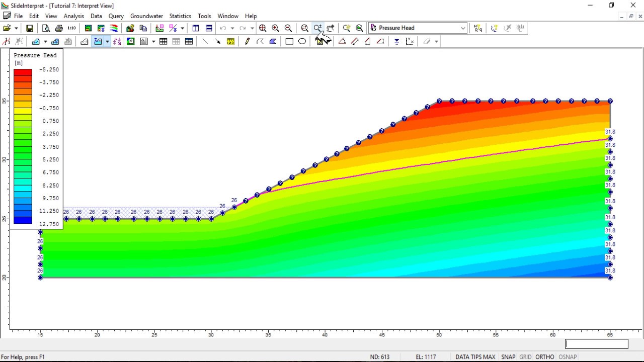The height and width of the screenshot is (362, 644).
Task: Select the Pan hand tool
Action: [x=331, y=28]
